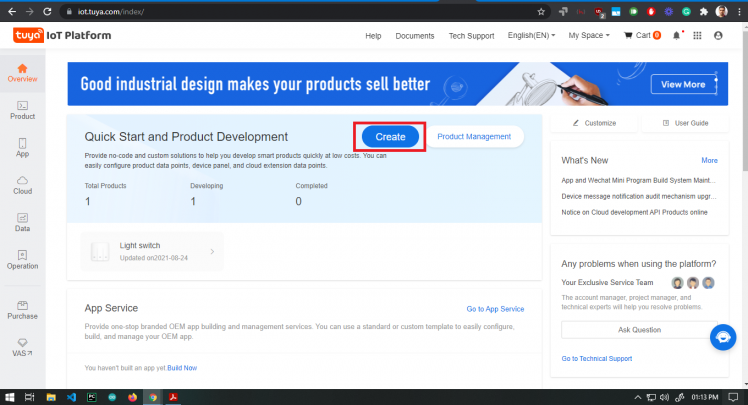Image resolution: width=748 pixels, height=405 pixels.
Task: Open the Cloud sidebar section
Action: pyautogui.click(x=22, y=185)
